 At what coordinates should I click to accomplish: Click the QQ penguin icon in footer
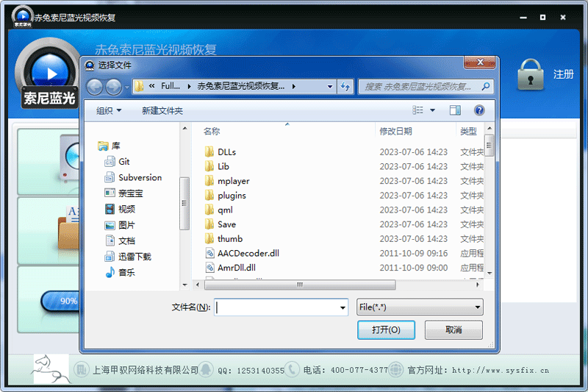click(206, 369)
